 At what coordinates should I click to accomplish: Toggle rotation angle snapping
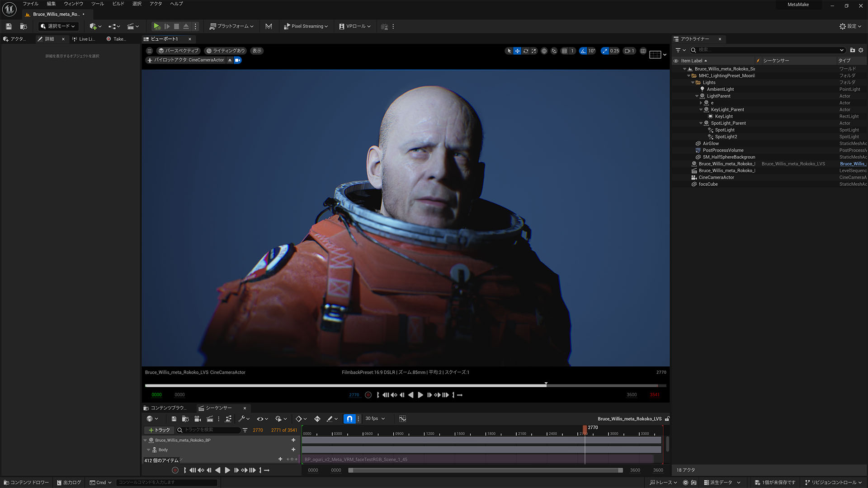[583, 51]
